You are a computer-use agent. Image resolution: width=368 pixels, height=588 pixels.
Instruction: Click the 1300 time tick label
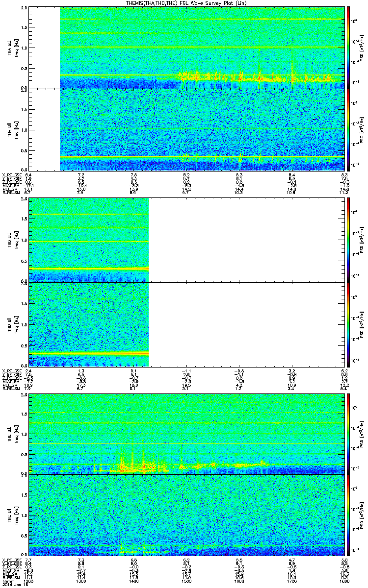tap(81, 581)
